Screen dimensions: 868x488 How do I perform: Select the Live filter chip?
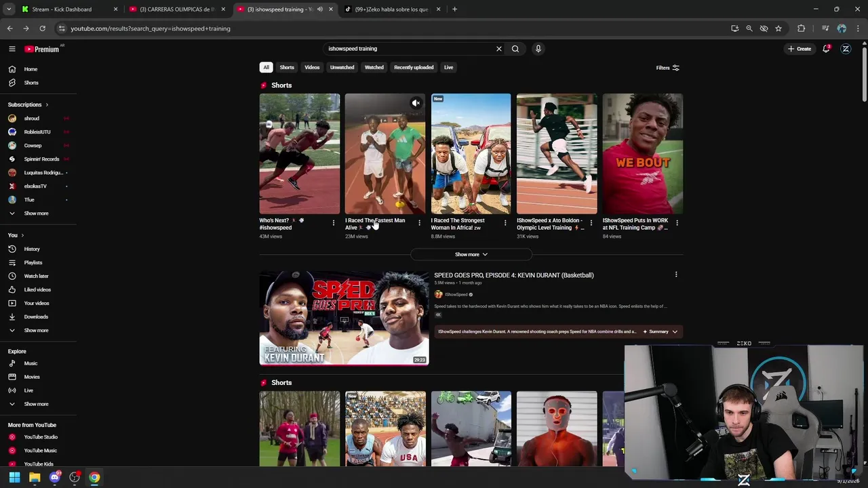[448, 67]
